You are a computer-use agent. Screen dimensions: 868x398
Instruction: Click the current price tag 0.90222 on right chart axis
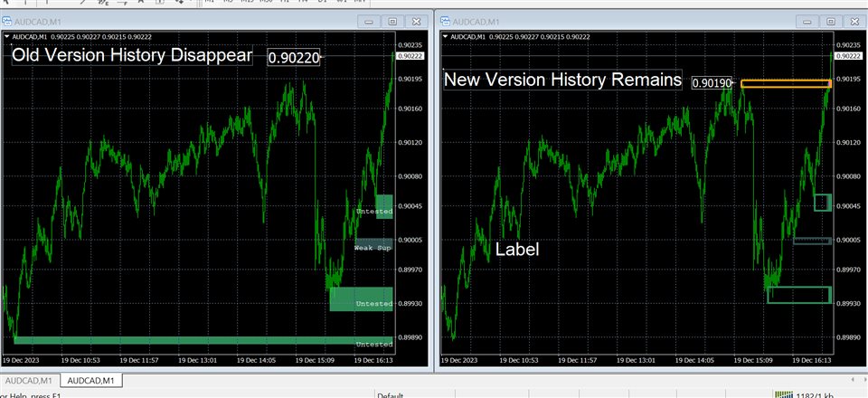click(848, 56)
